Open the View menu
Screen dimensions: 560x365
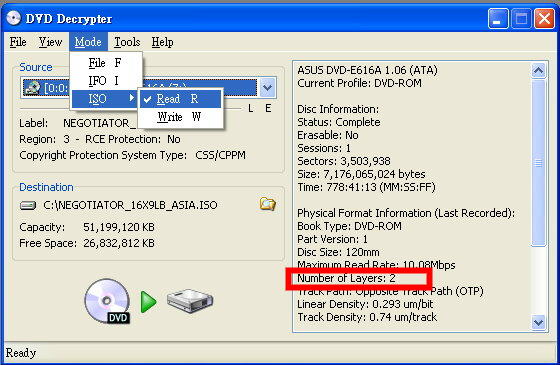click(x=50, y=42)
